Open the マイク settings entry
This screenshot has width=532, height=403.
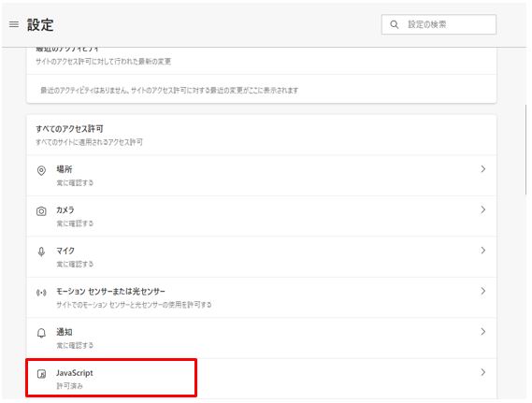coord(262,257)
